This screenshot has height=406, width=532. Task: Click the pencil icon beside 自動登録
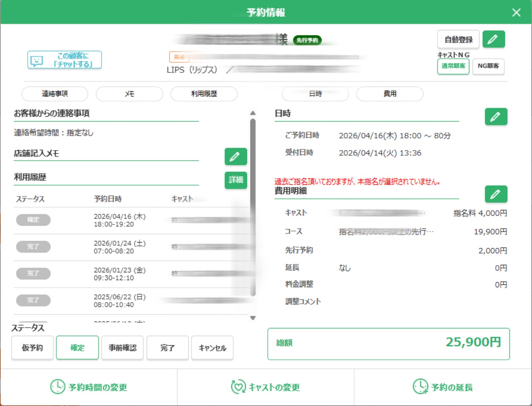pyautogui.click(x=493, y=39)
